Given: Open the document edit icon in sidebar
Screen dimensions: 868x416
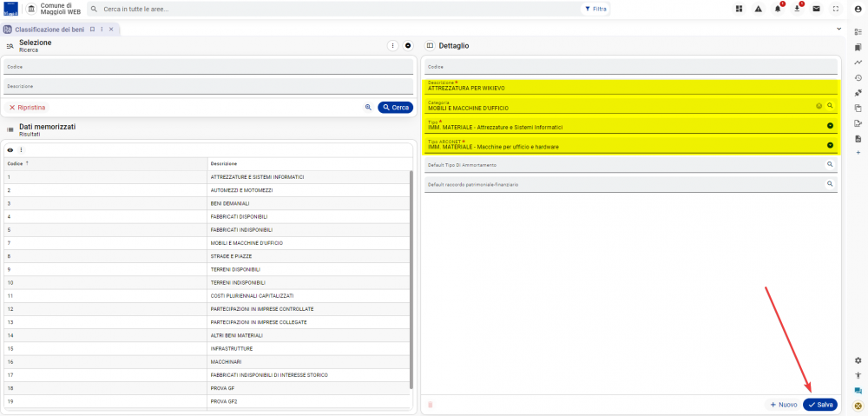Looking at the screenshot, I should point(858,123).
